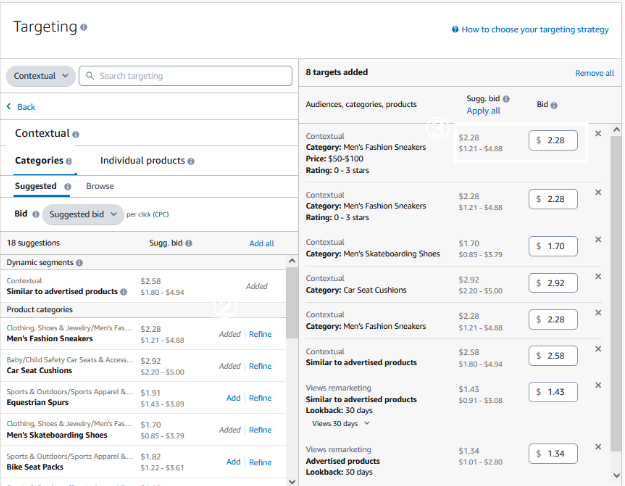Refine the Bike Seat Packs category
The width and height of the screenshot is (625, 486).
[x=260, y=462]
